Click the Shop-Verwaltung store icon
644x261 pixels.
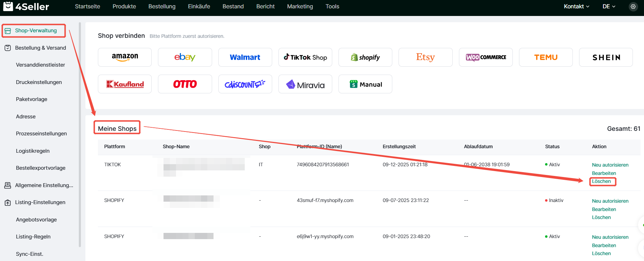[8, 31]
